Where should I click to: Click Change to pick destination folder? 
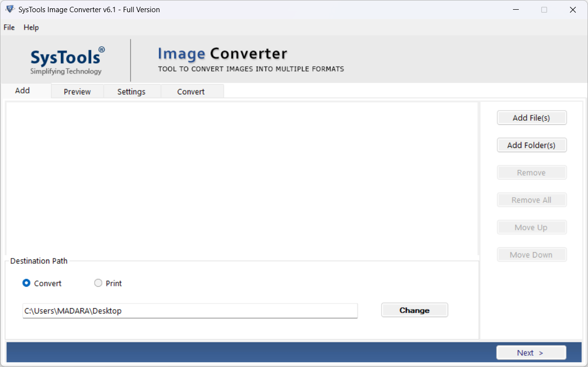coord(415,310)
